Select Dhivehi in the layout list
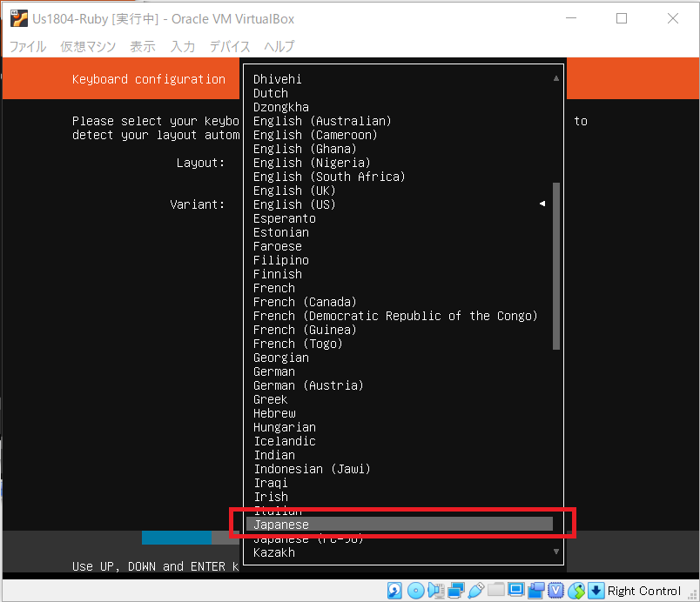This screenshot has width=700, height=602. (277, 79)
